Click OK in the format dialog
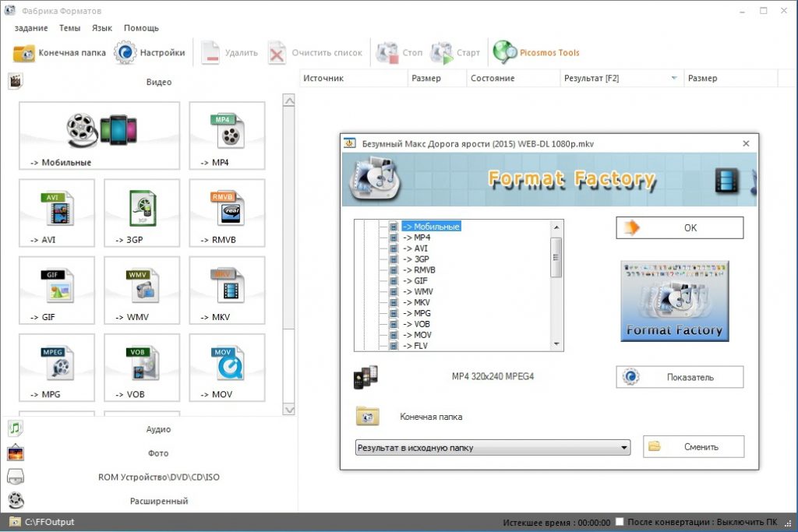 pos(680,228)
